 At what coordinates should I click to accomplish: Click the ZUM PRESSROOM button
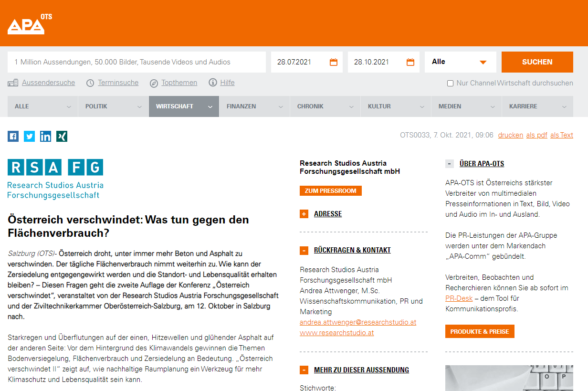(x=331, y=191)
